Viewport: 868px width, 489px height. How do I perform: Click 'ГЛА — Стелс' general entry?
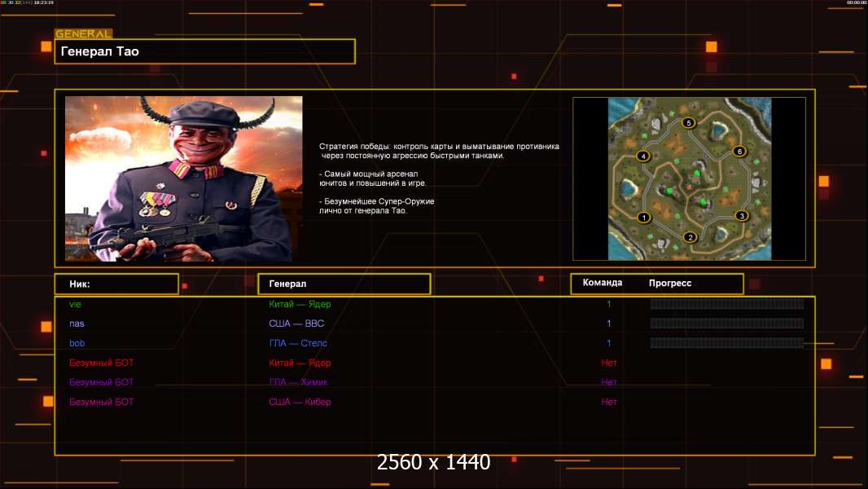click(298, 343)
